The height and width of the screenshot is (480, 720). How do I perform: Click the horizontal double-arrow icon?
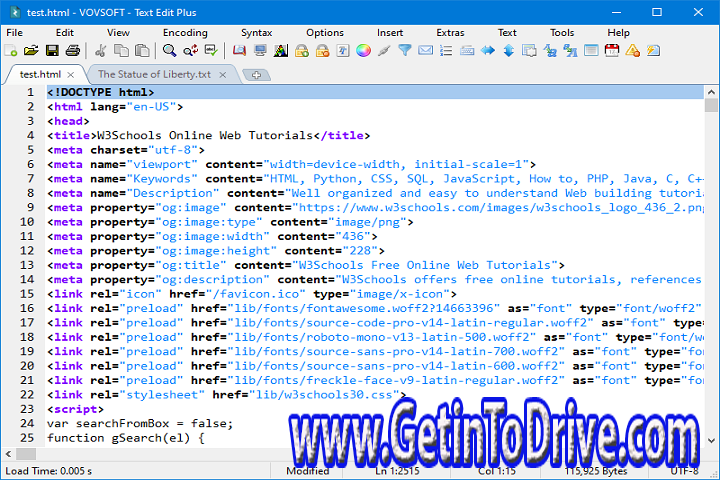488,51
